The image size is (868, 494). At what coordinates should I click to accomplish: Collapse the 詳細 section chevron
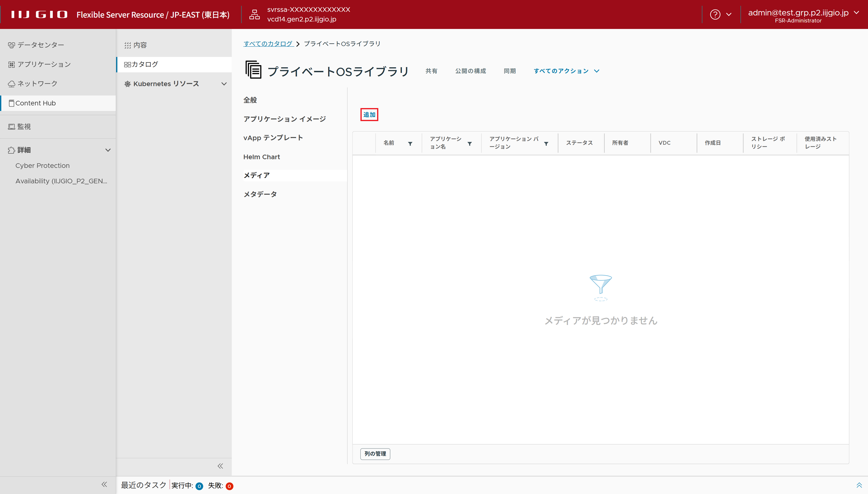click(x=108, y=150)
